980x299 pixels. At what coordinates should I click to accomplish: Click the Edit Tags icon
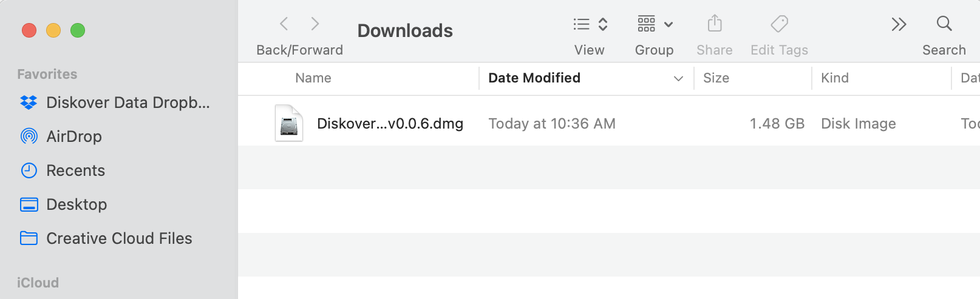(x=779, y=24)
